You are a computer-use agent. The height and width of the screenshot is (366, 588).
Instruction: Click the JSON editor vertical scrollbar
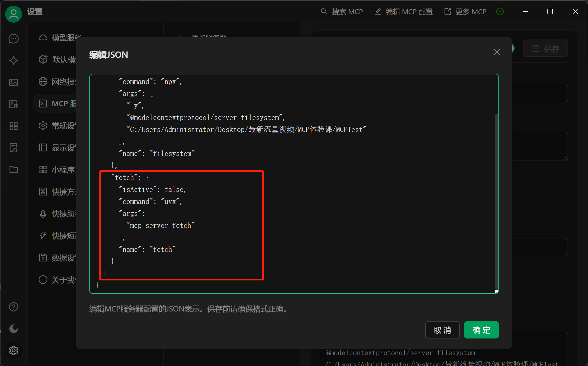pos(497,202)
